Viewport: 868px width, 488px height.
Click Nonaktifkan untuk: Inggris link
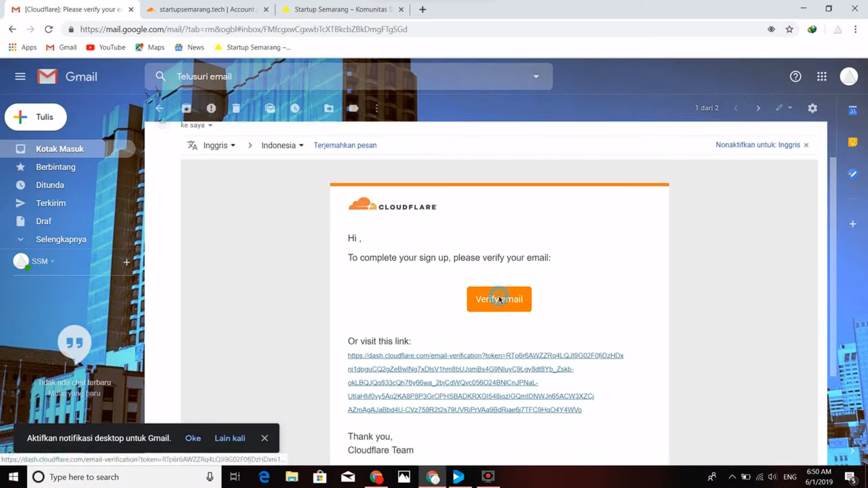[758, 145]
